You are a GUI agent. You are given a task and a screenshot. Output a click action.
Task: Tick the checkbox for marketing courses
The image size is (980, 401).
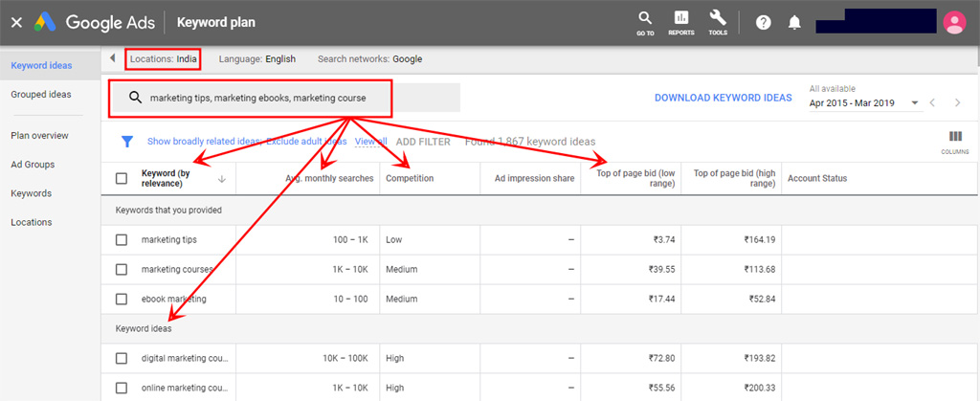122,269
